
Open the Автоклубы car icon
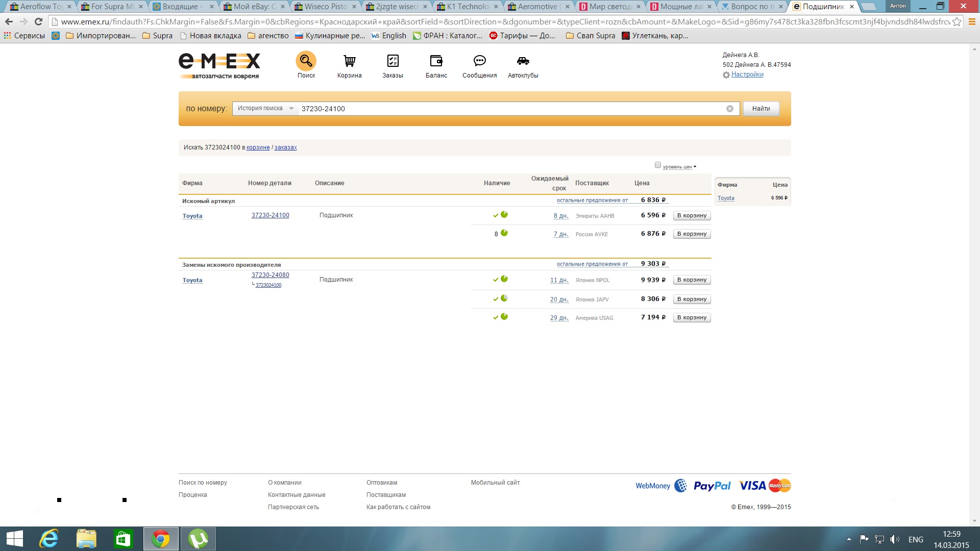[523, 61]
